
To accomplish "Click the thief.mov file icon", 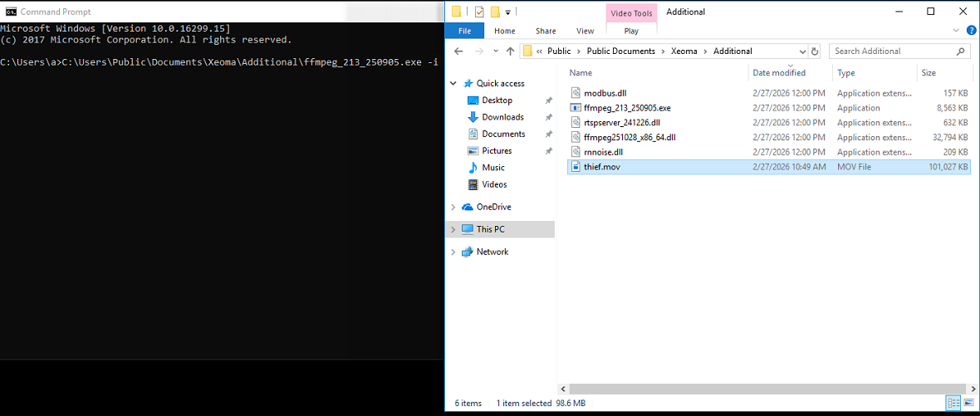I will tap(576, 167).
